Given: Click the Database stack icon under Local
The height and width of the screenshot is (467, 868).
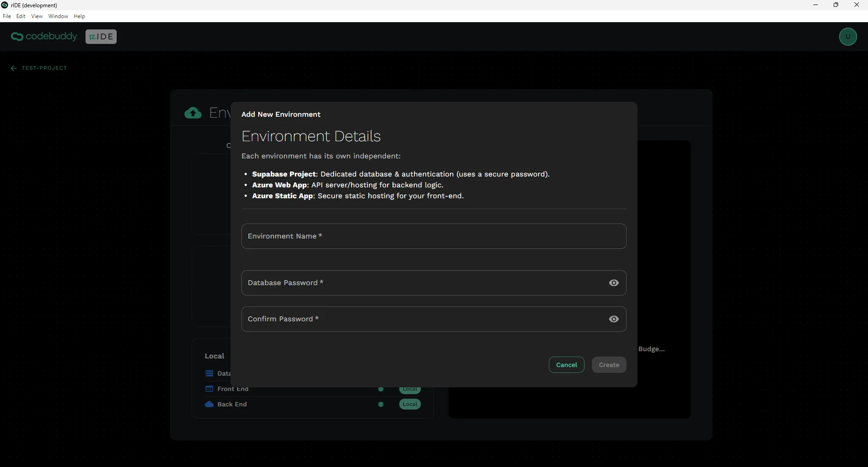Looking at the screenshot, I should pyautogui.click(x=209, y=373).
